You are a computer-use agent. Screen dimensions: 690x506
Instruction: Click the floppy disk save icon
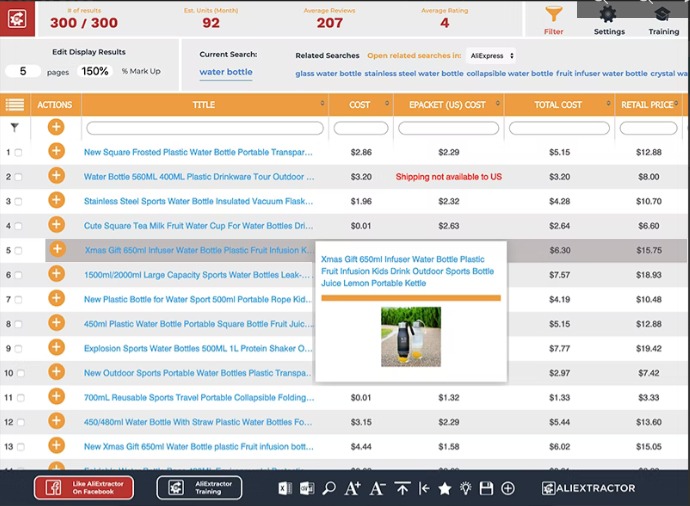point(486,488)
